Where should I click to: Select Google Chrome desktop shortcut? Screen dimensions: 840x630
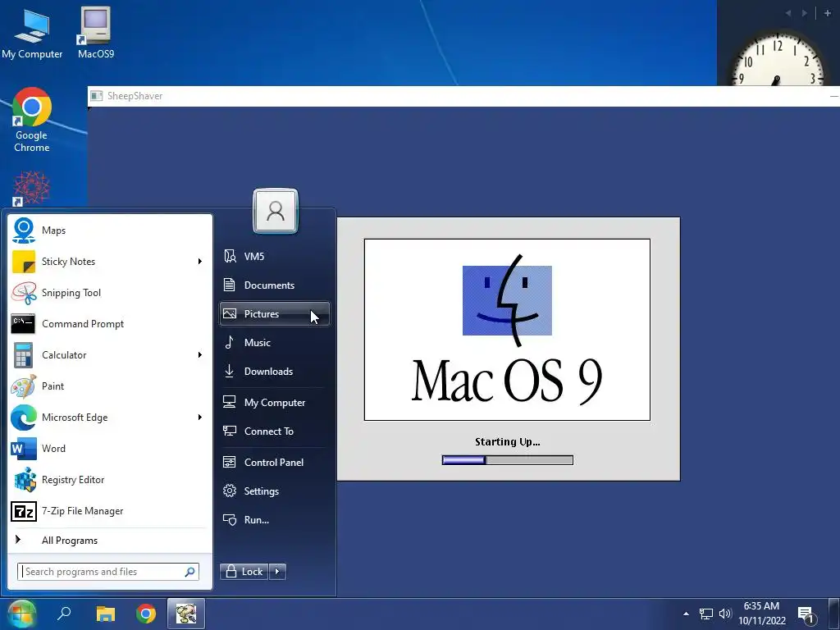click(32, 121)
